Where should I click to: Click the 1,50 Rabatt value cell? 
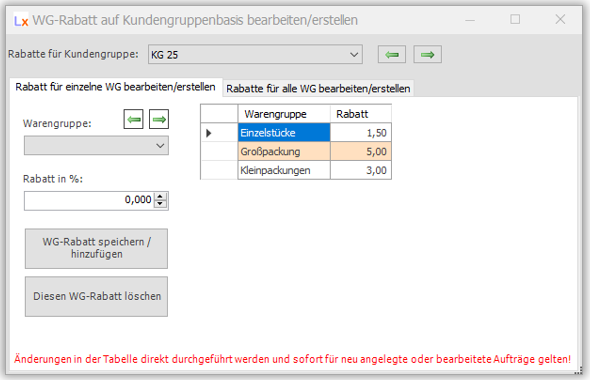click(x=361, y=133)
